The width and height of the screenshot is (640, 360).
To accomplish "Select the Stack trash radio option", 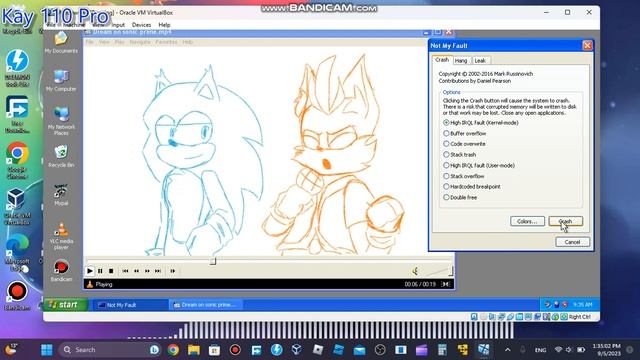I will click(460, 155).
